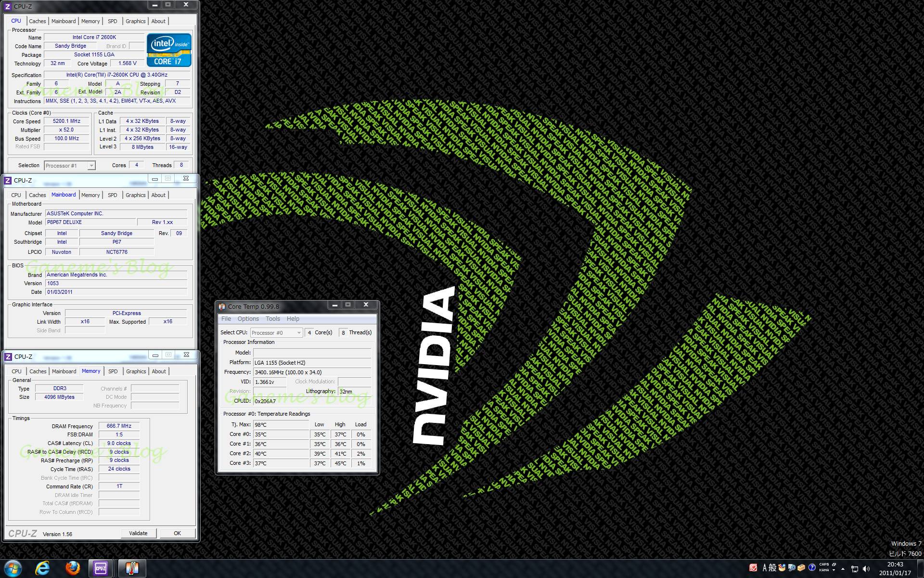Open the Graphics tab in Memory window
Screen dimensions: 924x578
tap(136, 371)
